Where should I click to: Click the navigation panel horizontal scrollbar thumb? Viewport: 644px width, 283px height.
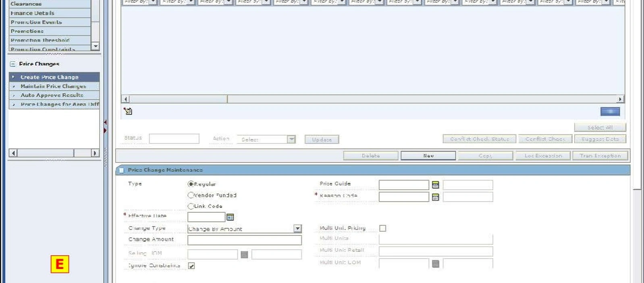point(46,153)
